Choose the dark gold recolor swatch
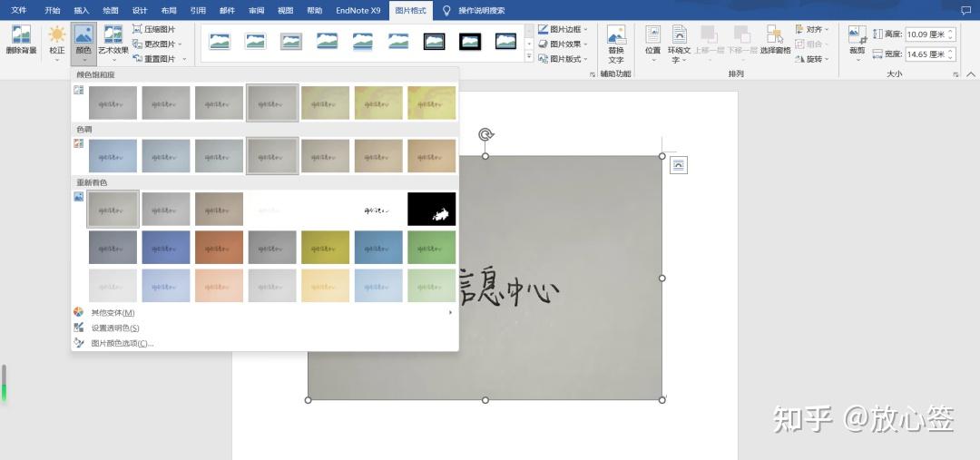Screen dimensions: 980x460 (325, 248)
